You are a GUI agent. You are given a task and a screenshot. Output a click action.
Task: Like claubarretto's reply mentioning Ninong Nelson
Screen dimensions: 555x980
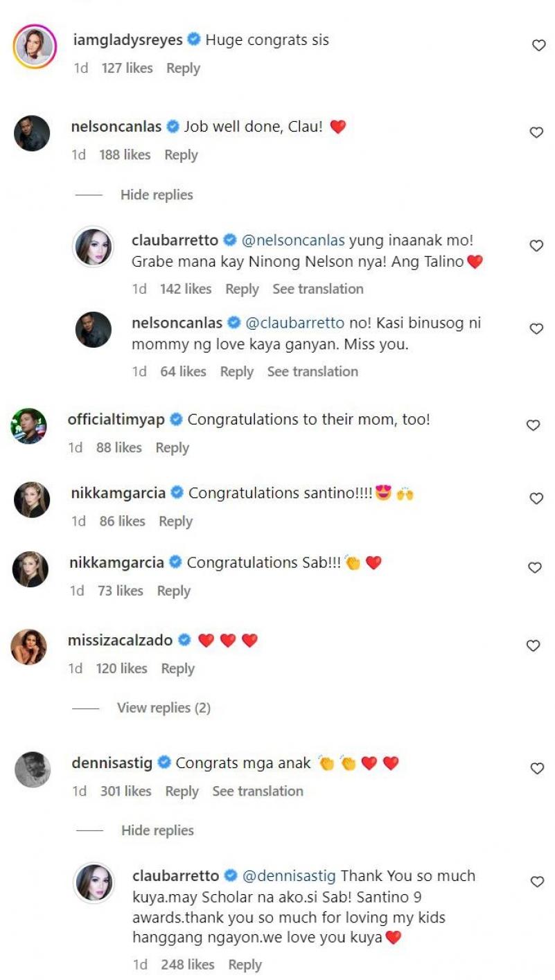click(x=536, y=246)
